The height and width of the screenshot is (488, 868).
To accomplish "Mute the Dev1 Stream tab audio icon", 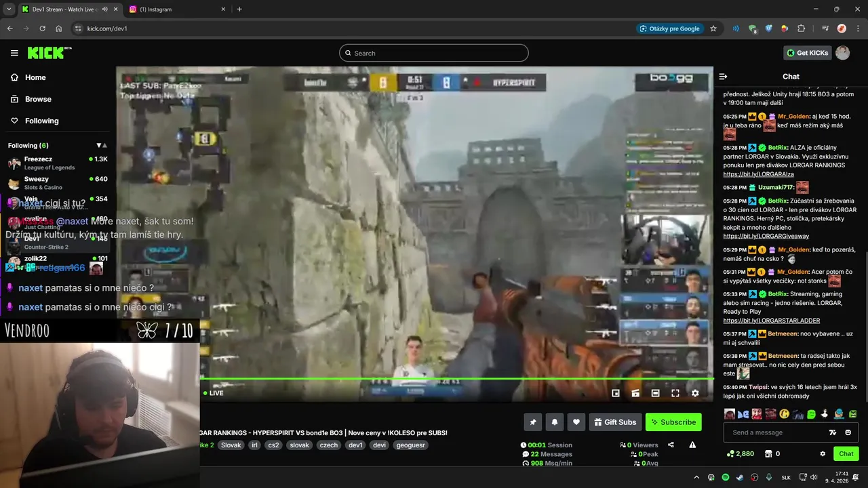I will [x=104, y=9].
